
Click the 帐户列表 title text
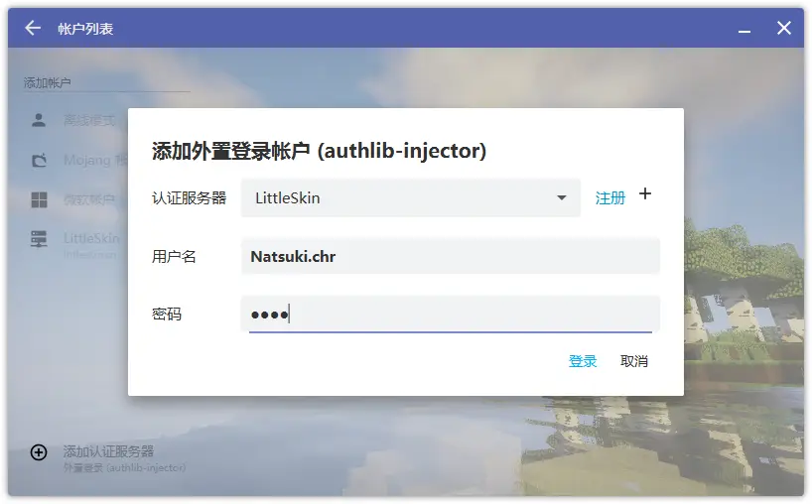coord(85,29)
